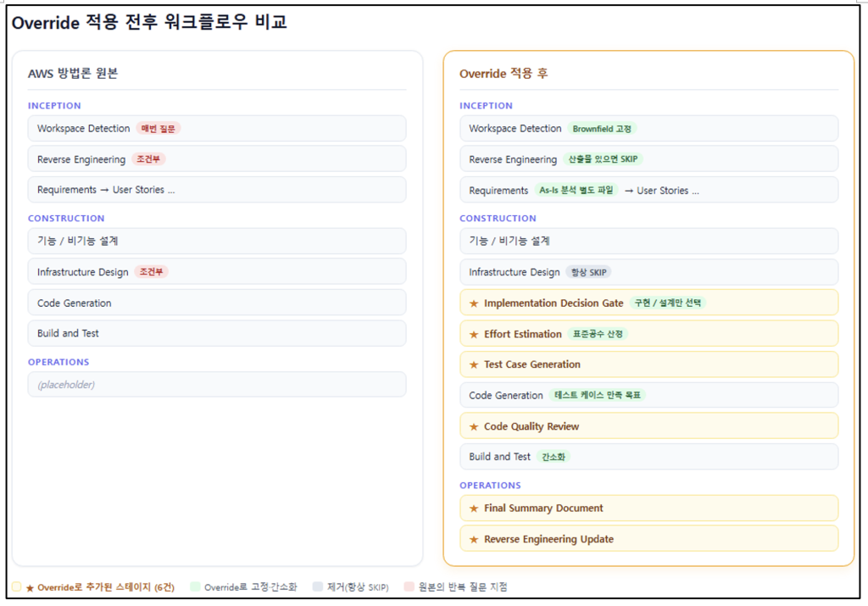Viewport: 868px width, 606px height.
Task: Select Build and Test in AWS 방법론 원본 panel
Action: [x=217, y=333]
